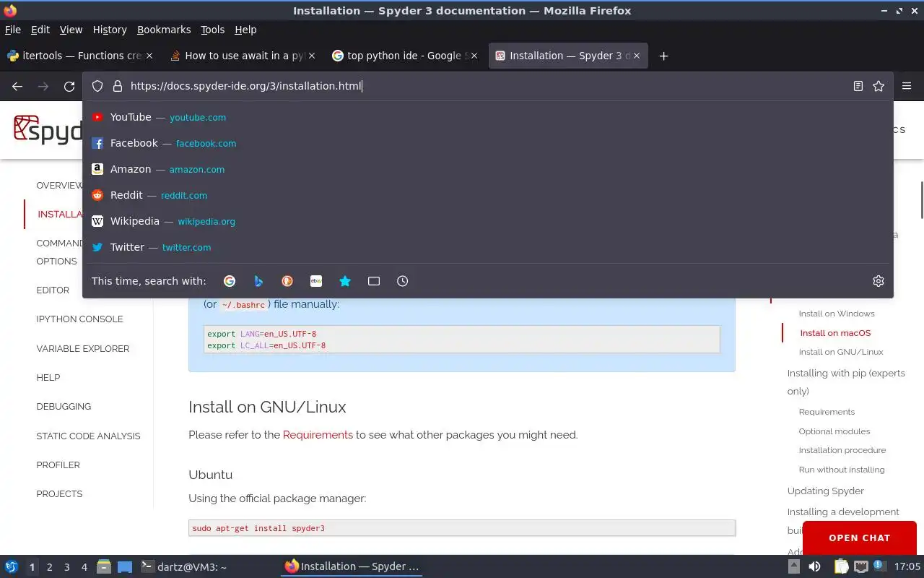Open the tracking protection shield icon

pos(97,86)
